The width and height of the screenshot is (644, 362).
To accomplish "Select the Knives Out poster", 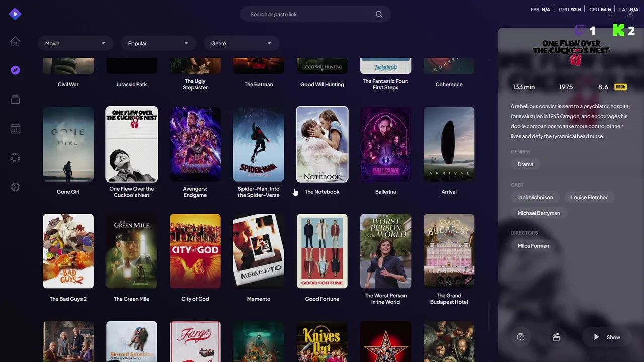I will [x=322, y=341].
